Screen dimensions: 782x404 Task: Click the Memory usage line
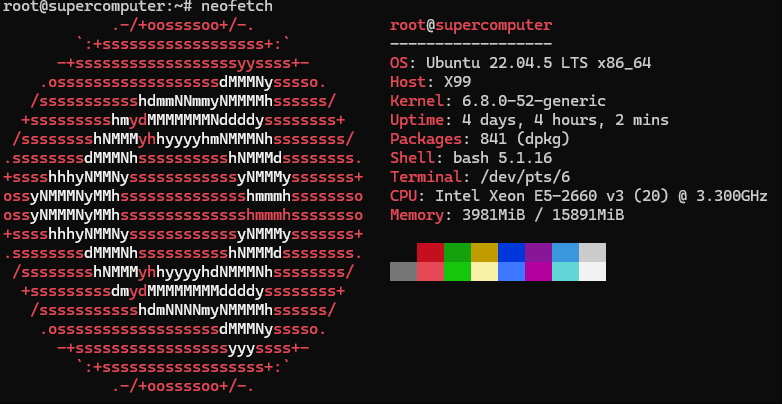(507, 215)
